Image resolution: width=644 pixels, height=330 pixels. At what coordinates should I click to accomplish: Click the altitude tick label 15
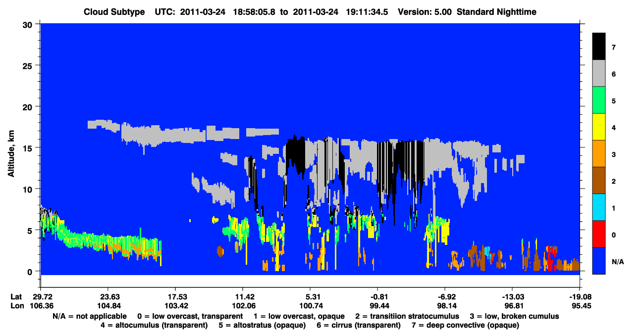click(x=29, y=148)
